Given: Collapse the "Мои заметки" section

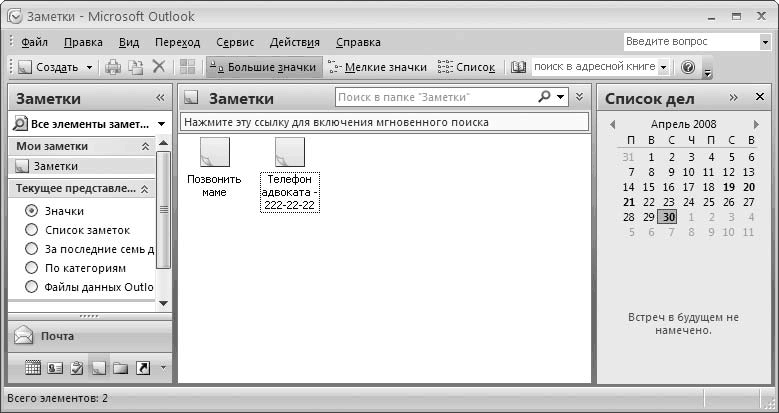Looking at the screenshot, I should pos(145,146).
